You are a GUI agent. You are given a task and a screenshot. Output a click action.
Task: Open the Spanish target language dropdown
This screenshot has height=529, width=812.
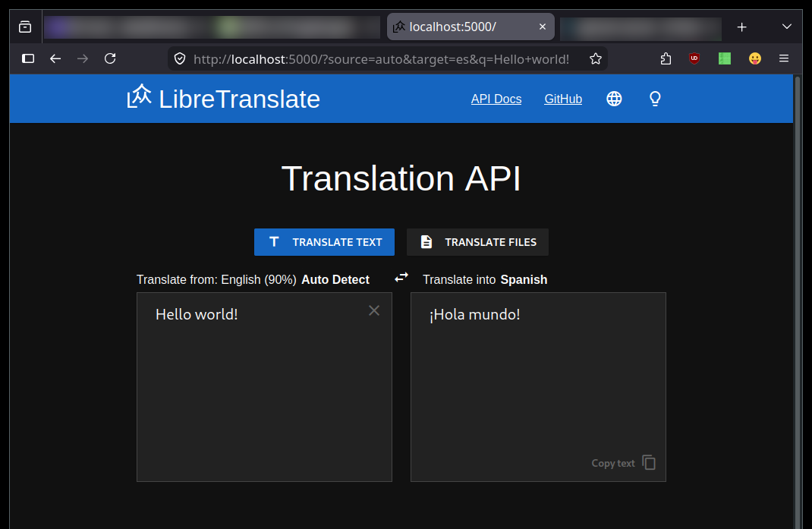pos(524,280)
